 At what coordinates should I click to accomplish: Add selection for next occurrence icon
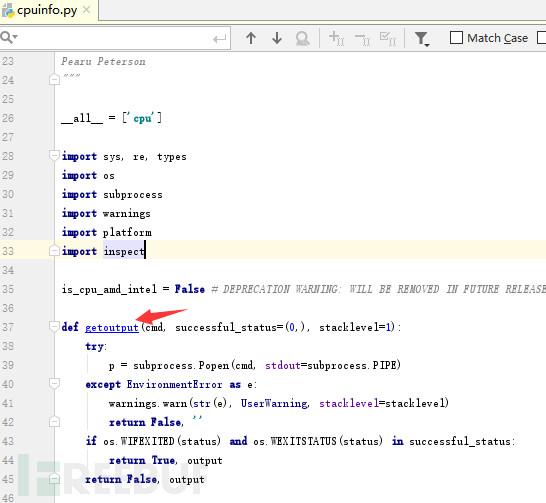pyautogui.click(x=336, y=38)
